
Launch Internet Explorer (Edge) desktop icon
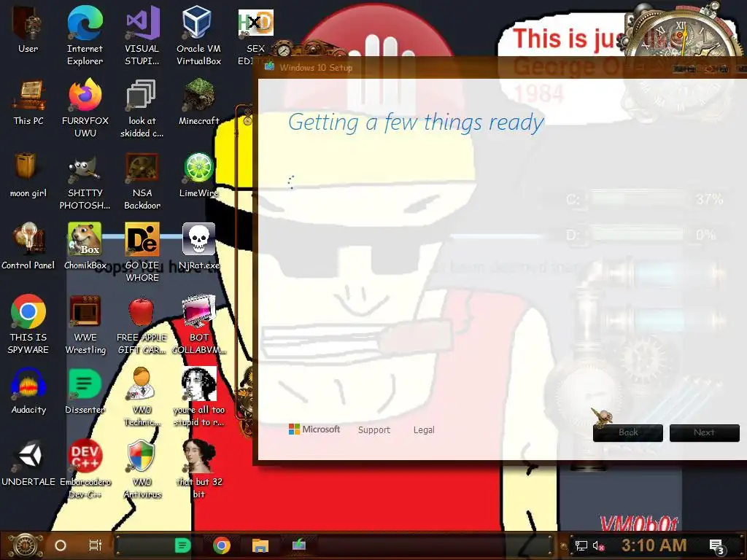pyautogui.click(x=85, y=36)
